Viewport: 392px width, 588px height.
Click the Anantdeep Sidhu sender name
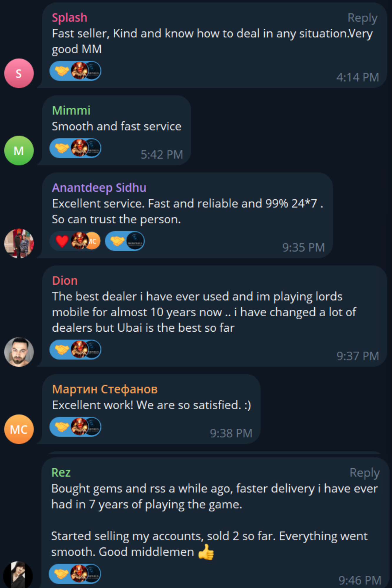(99, 188)
